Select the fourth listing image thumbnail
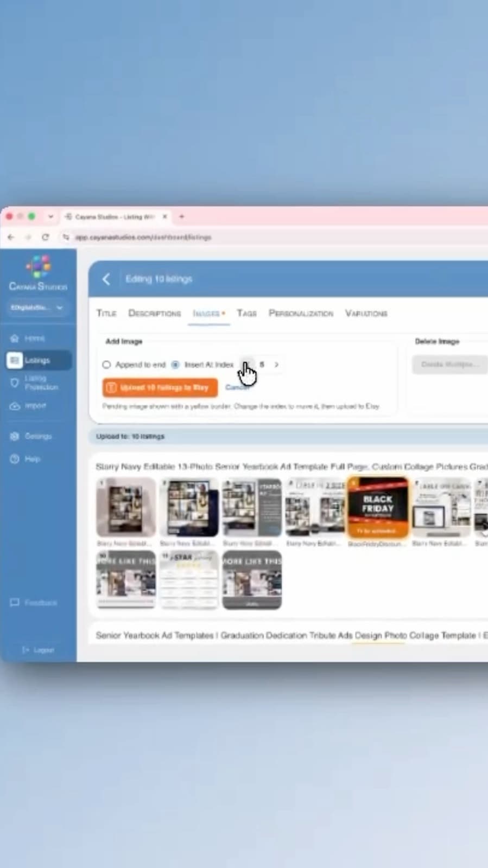Viewport: 488px width, 868px height. (315, 507)
